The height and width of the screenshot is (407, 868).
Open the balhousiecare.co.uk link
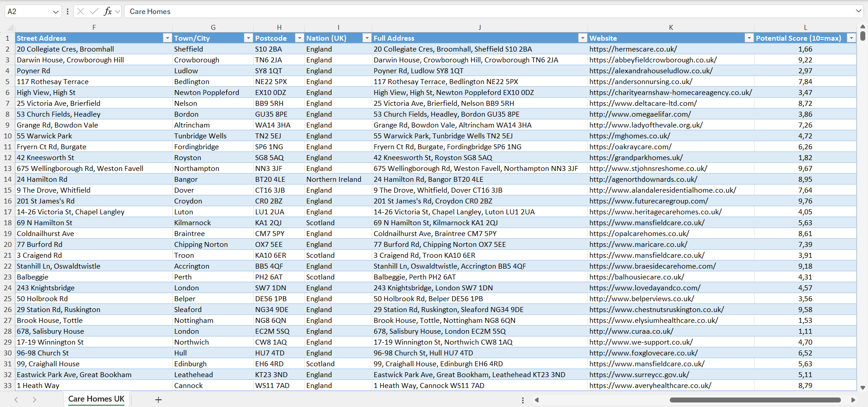(x=636, y=277)
